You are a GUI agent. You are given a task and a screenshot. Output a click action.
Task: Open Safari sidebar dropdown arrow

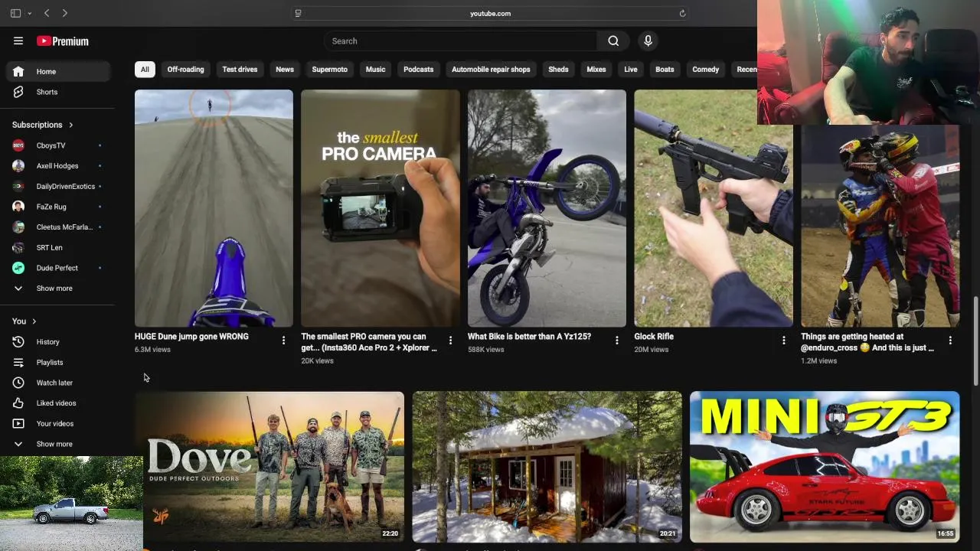coord(29,13)
